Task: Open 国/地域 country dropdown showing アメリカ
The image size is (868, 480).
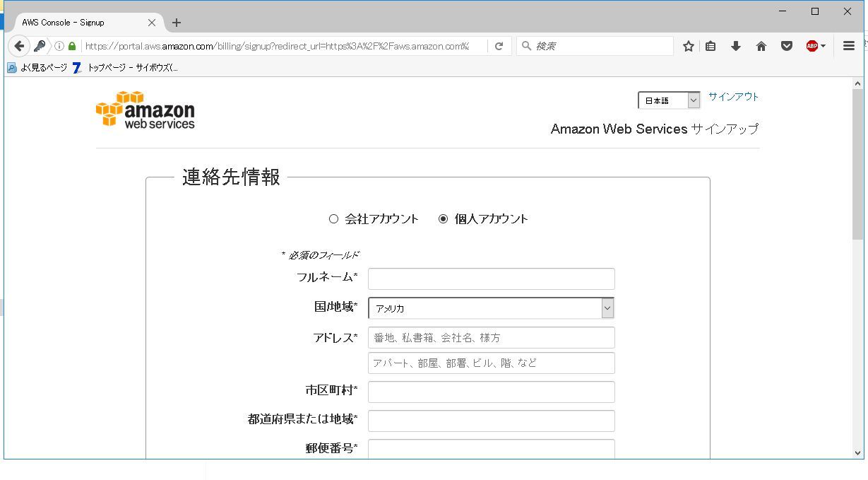Action: (491, 308)
